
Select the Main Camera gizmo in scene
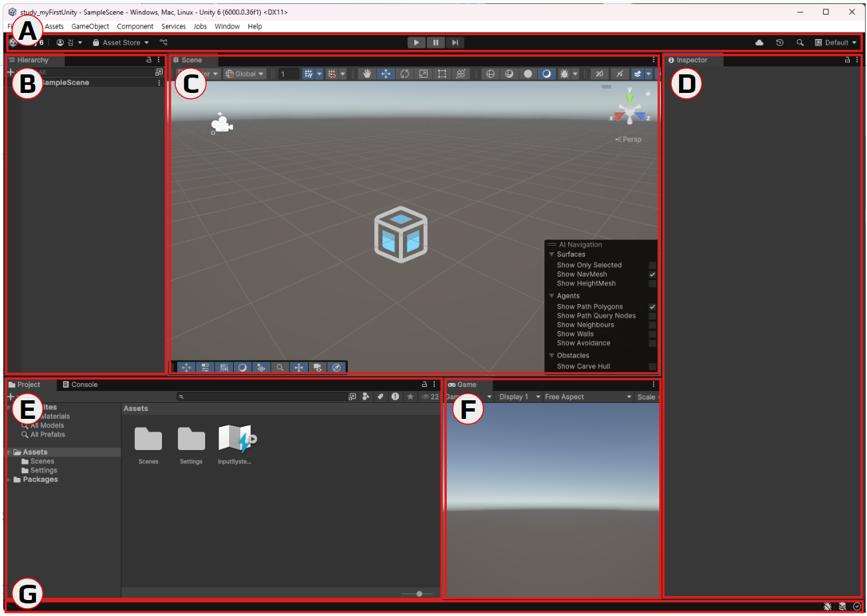pyautogui.click(x=221, y=123)
